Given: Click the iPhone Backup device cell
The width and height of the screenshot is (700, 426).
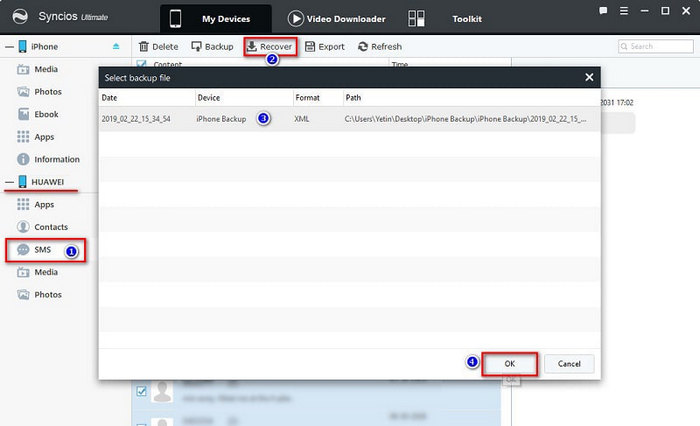Looking at the screenshot, I should click(221, 119).
